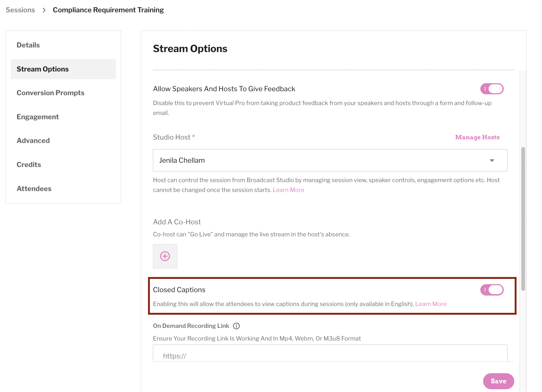Click the Compliance Requirement Training breadcrumb title

pos(108,10)
